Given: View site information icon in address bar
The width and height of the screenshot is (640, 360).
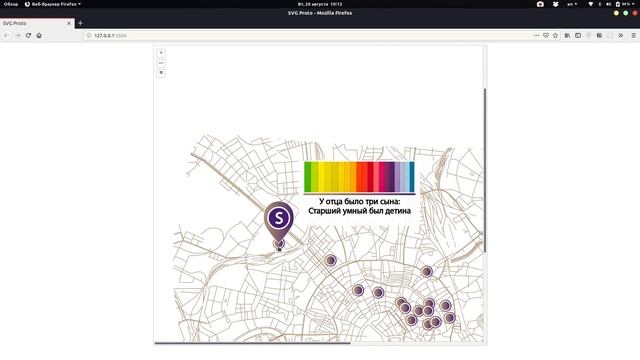Looking at the screenshot, I should coord(89,36).
